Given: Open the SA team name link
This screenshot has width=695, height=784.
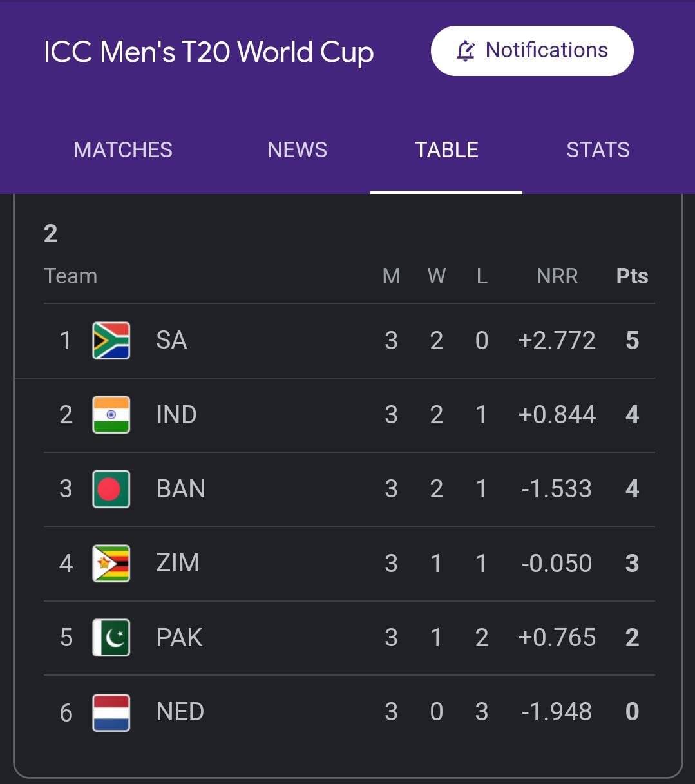Looking at the screenshot, I should pyautogui.click(x=171, y=340).
